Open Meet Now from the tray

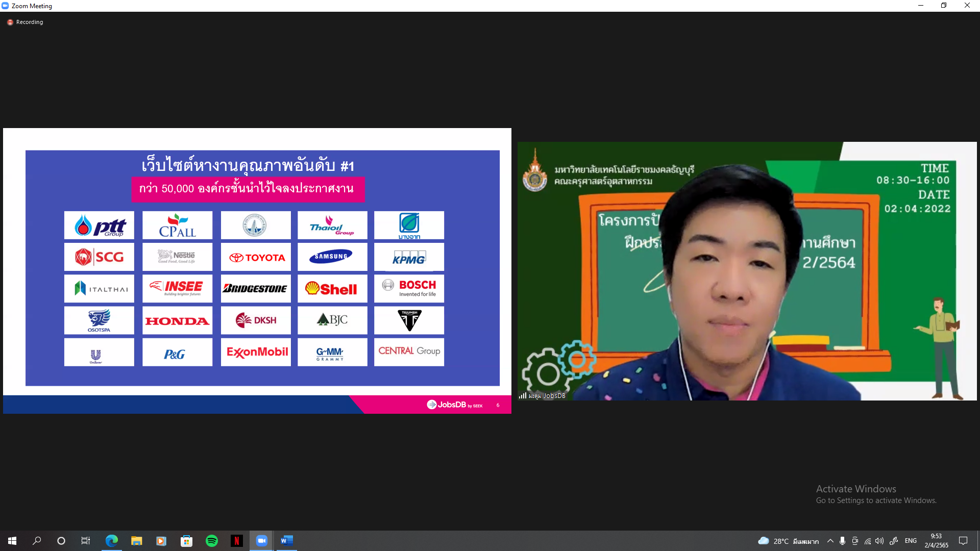[x=855, y=541]
